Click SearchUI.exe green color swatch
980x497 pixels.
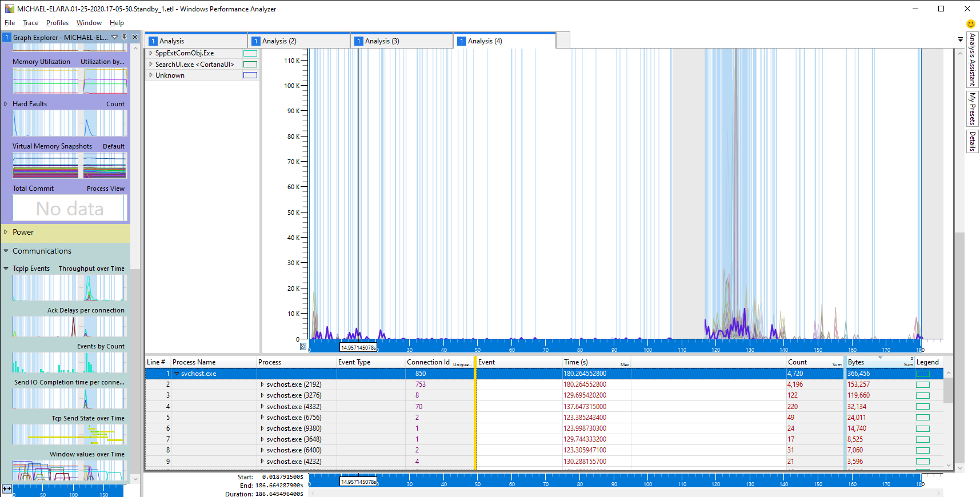[x=250, y=64]
